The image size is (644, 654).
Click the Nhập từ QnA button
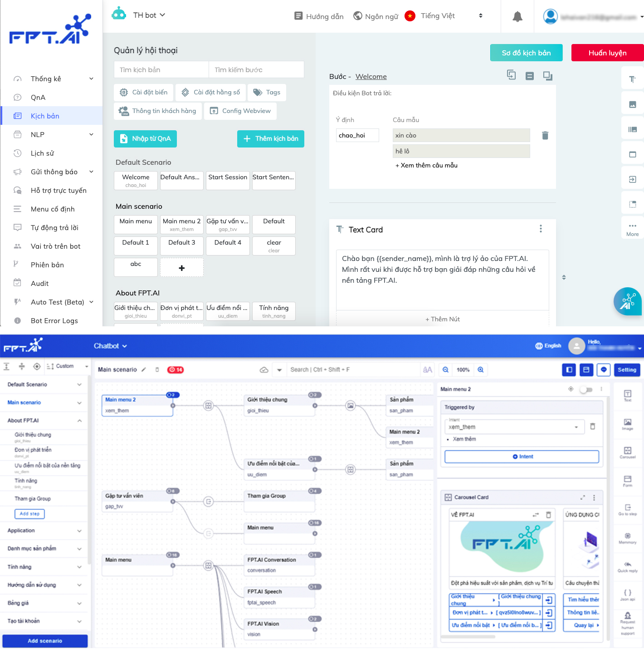pos(145,138)
